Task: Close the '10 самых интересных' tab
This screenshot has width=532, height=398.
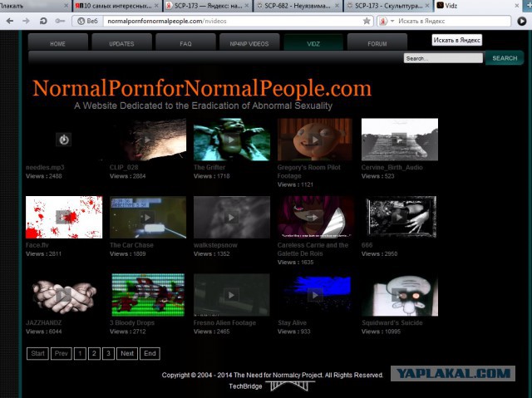Action: [x=156, y=6]
